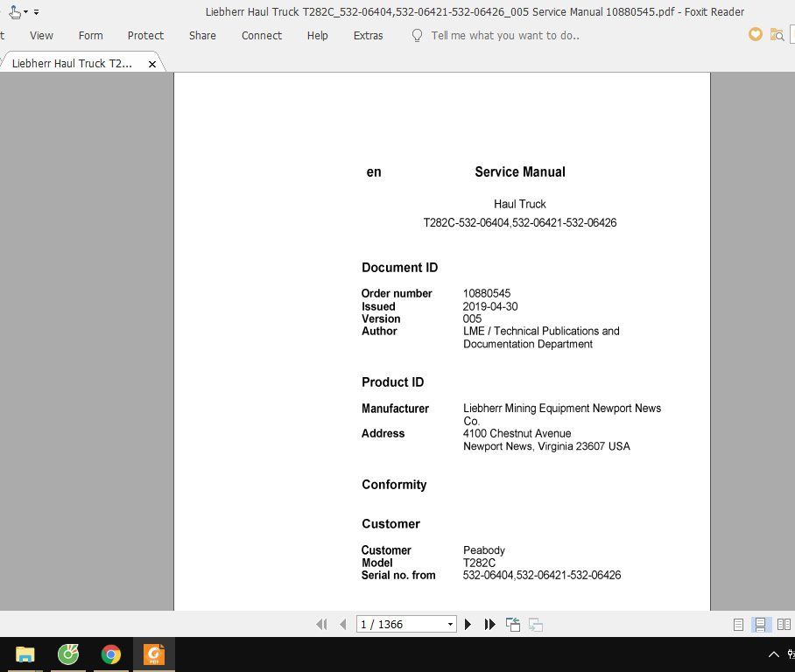Switch to facing pages view
The height and width of the screenshot is (672, 795).
[784, 625]
